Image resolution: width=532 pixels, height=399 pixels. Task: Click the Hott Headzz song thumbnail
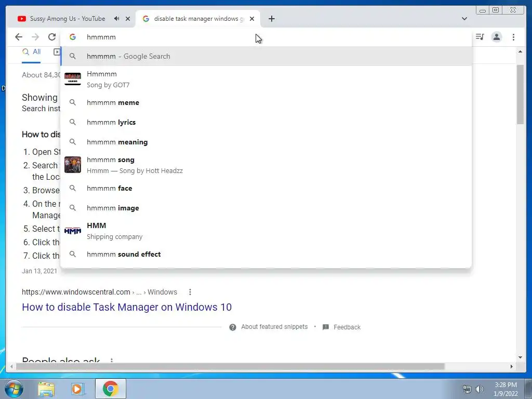point(73,165)
